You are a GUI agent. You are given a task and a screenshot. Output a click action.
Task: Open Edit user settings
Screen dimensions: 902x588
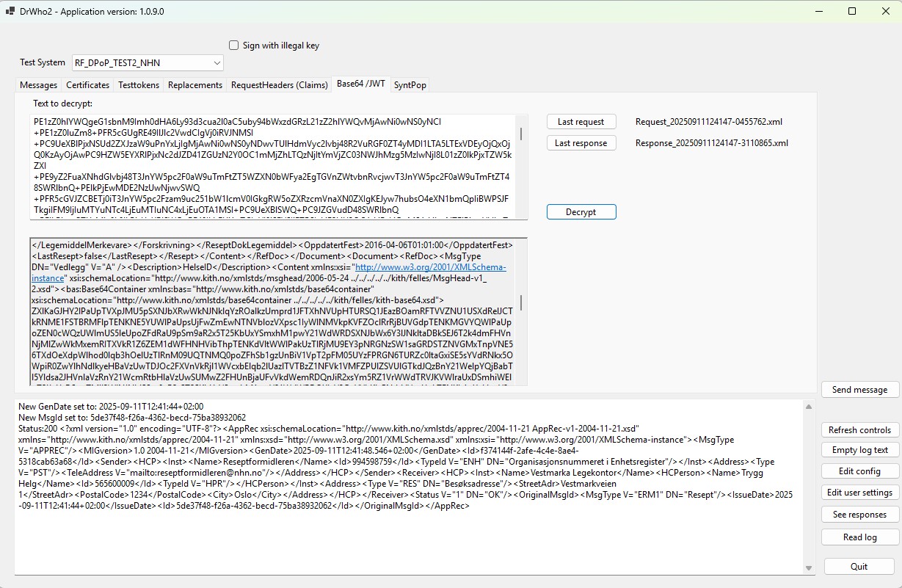(x=859, y=492)
